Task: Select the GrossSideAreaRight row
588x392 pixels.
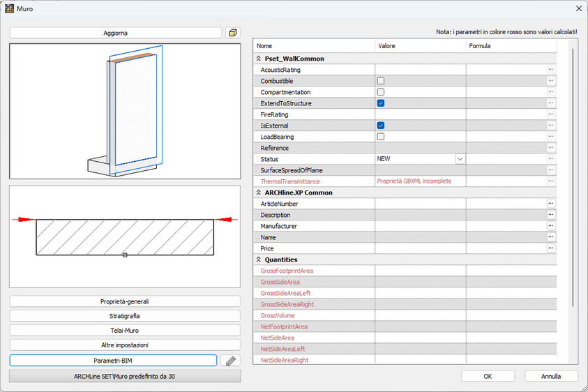Action: click(405, 304)
